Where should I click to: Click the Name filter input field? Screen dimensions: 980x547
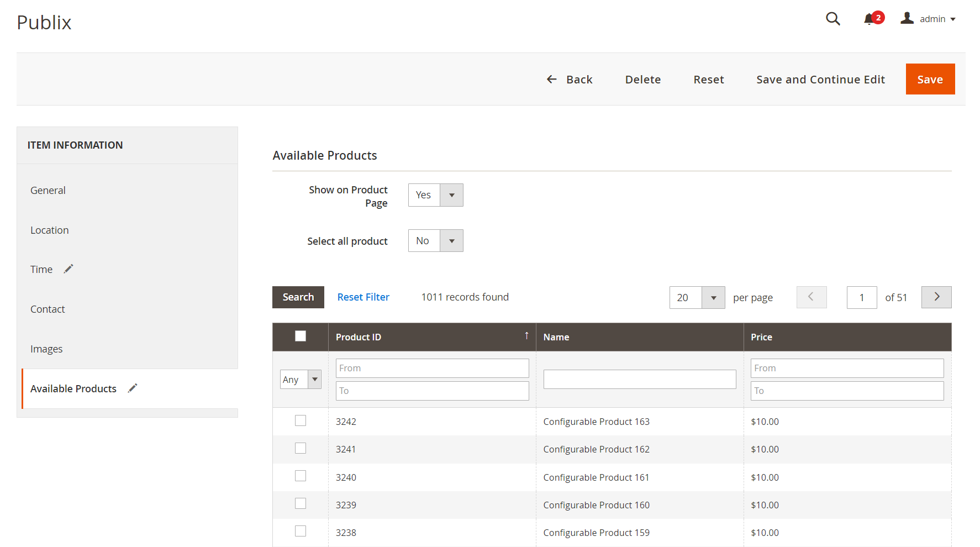coord(639,380)
